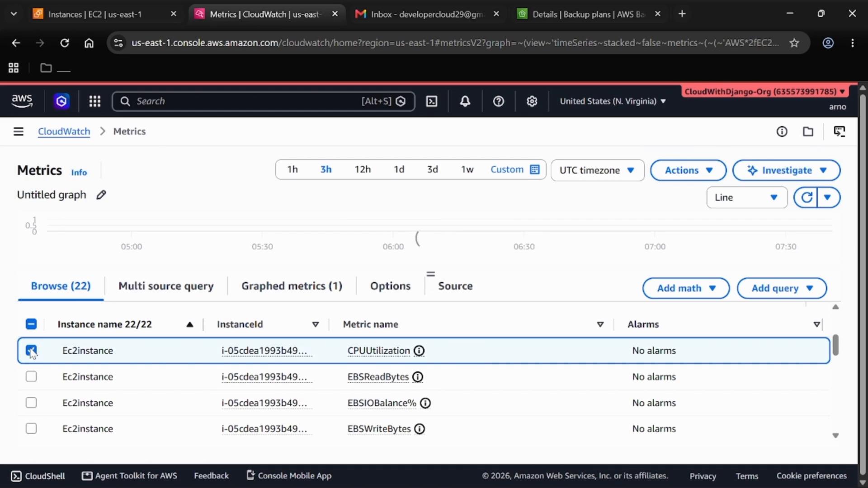868x488 pixels.
Task: Open the CloudWithDjango-Org account menu
Action: pyautogui.click(x=765, y=92)
